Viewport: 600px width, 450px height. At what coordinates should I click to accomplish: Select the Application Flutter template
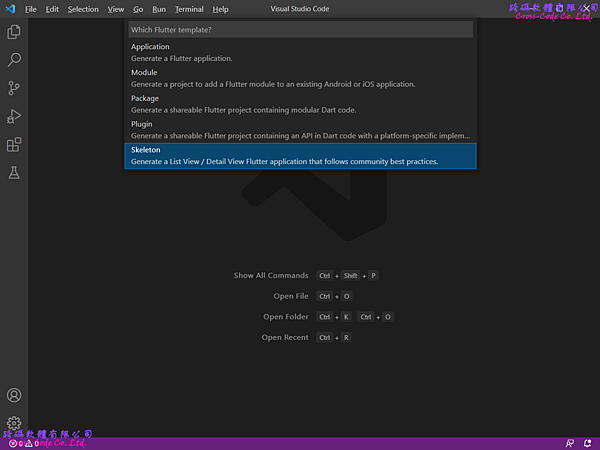click(300, 52)
